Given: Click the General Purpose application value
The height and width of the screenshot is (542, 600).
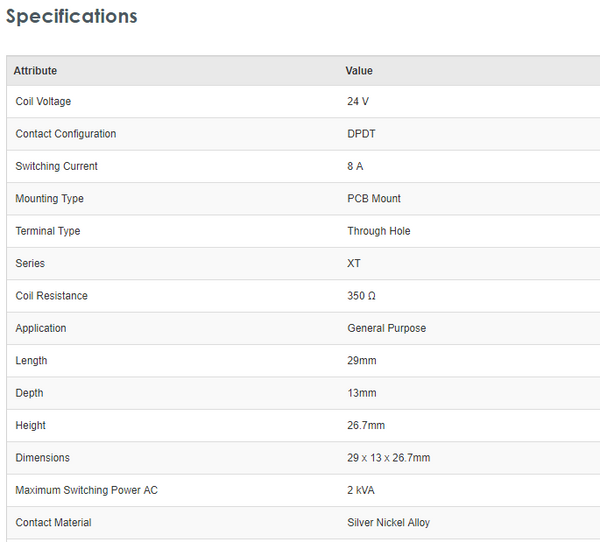Looking at the screenshot, I should [386, 328].
